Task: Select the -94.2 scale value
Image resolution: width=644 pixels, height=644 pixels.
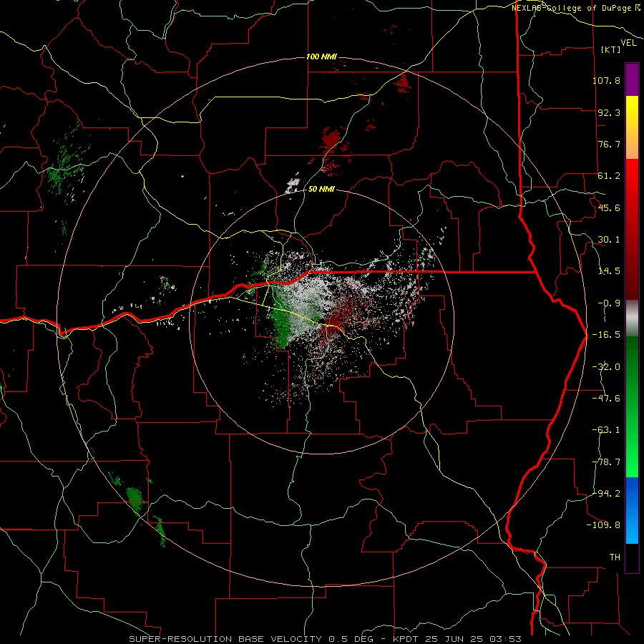Action: tap(606, 493)
